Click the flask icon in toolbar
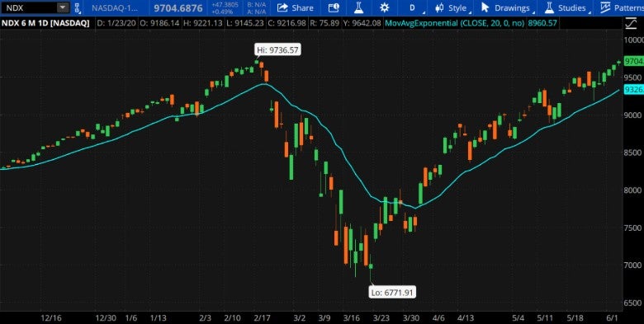Viewport: 644px width, 324px height. [359, 7]
